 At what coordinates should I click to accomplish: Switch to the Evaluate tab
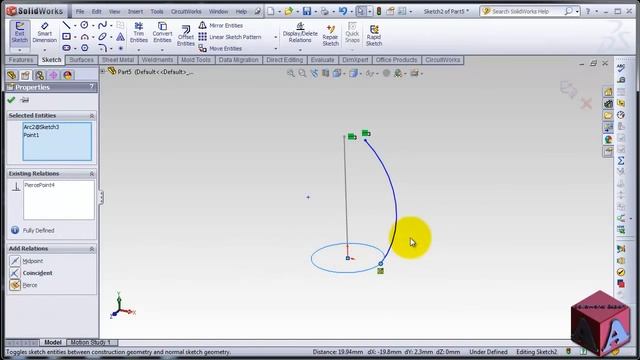click(x=322, y=60)
